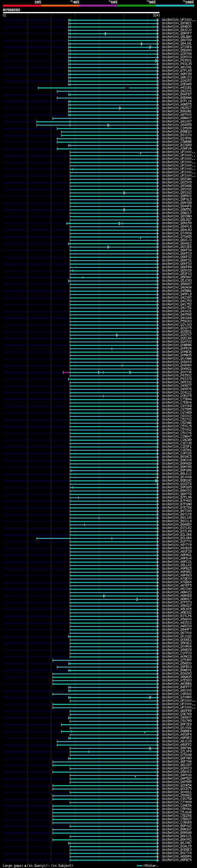Click the white query sequence bar
This screenshot has width=197, height=868.
(81, 12)
